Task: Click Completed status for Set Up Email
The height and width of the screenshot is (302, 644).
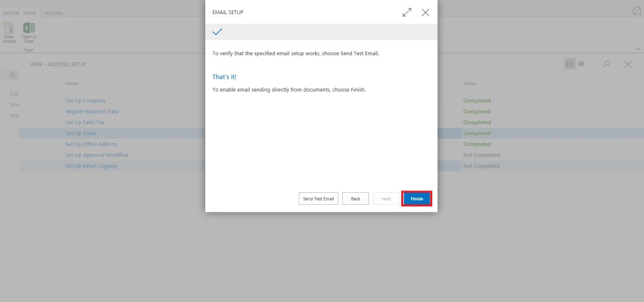Action: click(477, 133)
